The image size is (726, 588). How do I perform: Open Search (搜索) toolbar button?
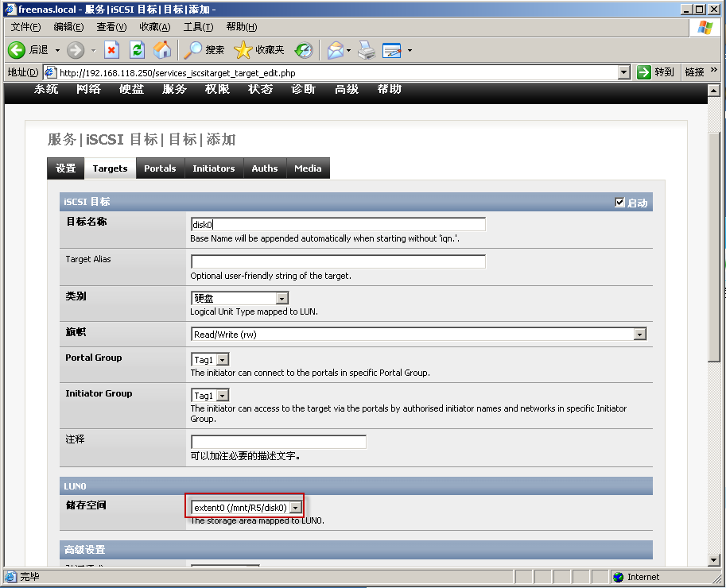[204, 50]
